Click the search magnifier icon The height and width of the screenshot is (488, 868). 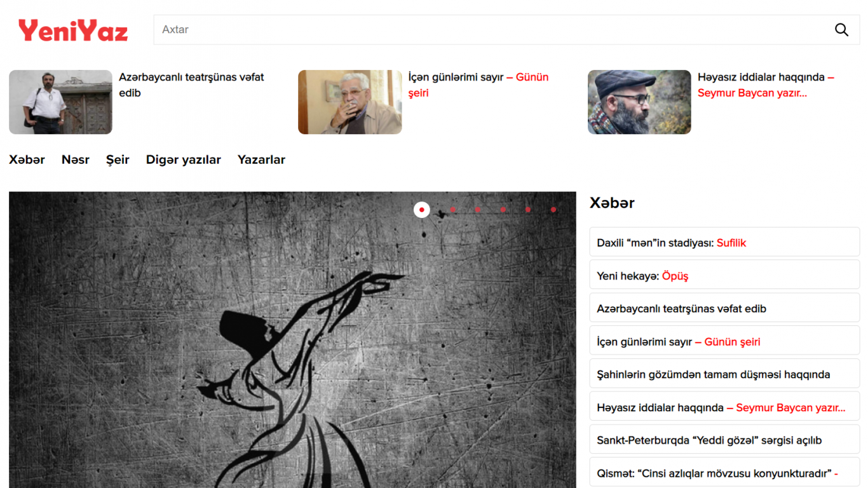click(841, 30)
